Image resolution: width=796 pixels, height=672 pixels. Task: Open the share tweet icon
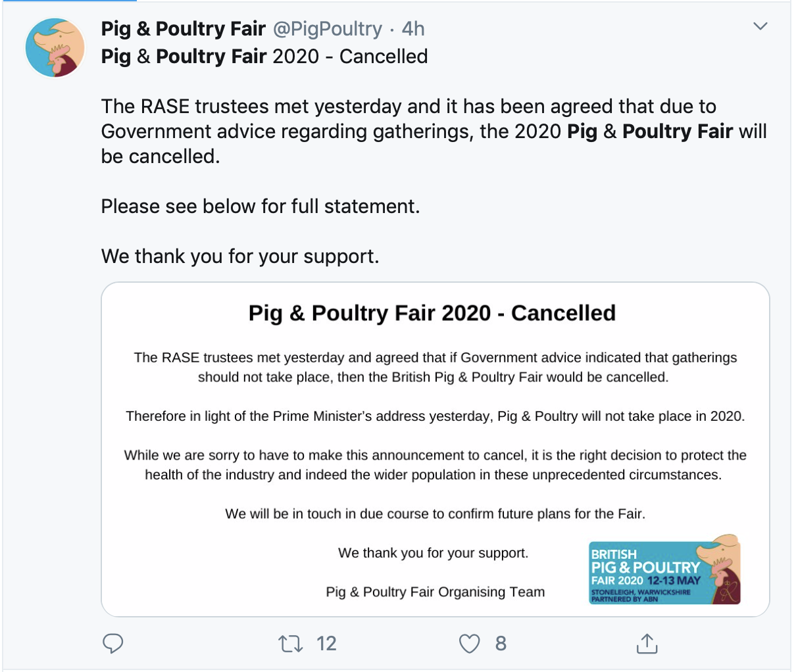point(647,643)
